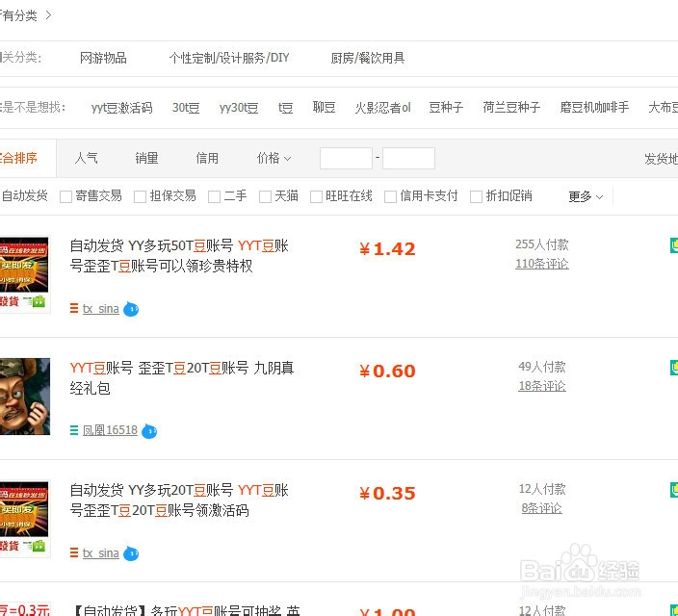Visit seller 凤凰16518 shop
This screenshot has height=616, width=678.
tap(110, 430)
